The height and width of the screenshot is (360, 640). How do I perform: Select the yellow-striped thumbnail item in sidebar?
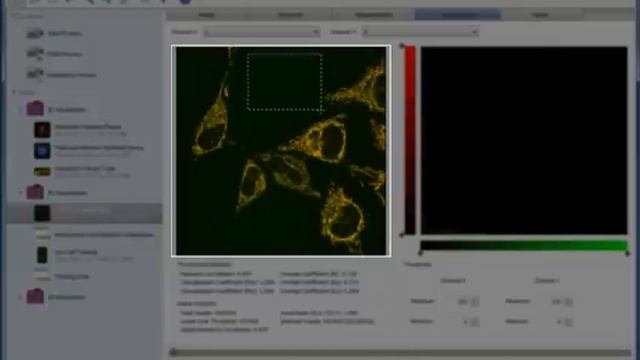coord(42,172)
